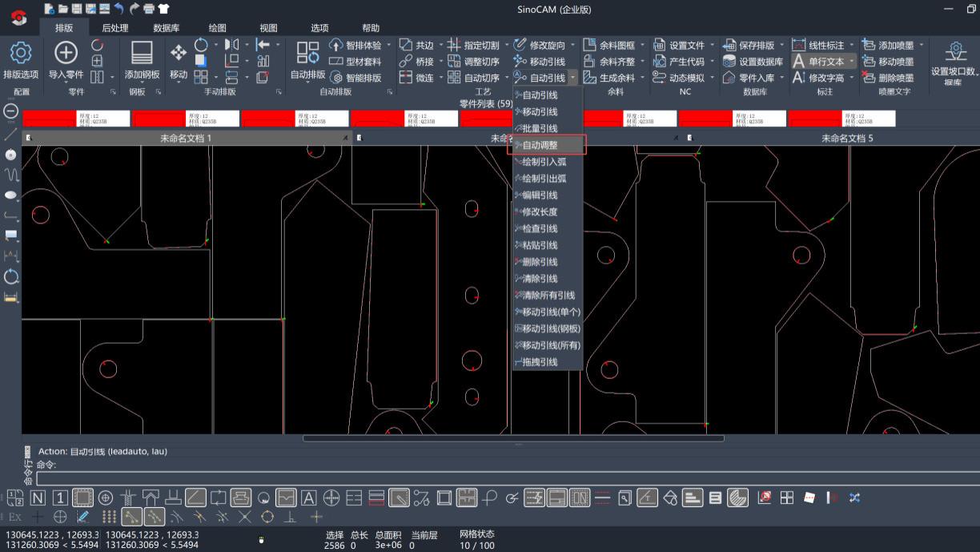Collapse the 自动引线 dropdown arrow
The image size is (980, 552).
(573, 78)
